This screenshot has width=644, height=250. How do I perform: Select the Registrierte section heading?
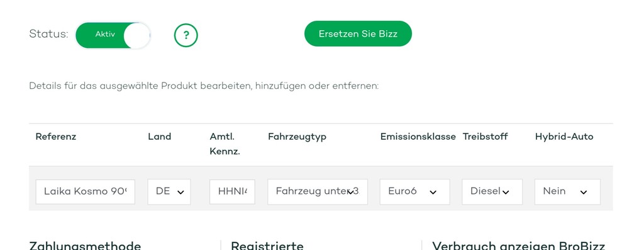point(267,246)
